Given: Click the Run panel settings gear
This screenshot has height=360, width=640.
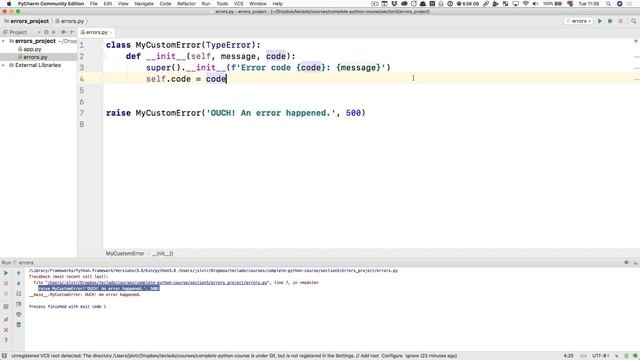Looking at the screenshot, I should [x=627, y=262].
